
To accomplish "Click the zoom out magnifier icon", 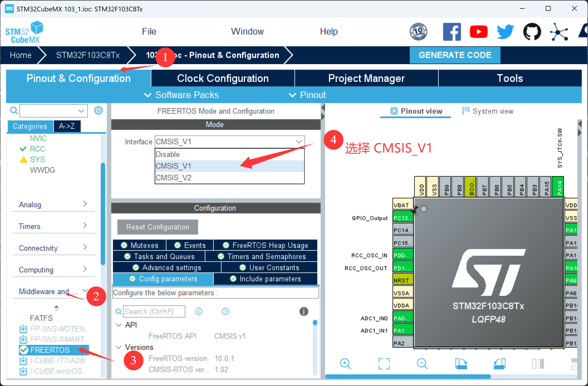I will (422, 364).
